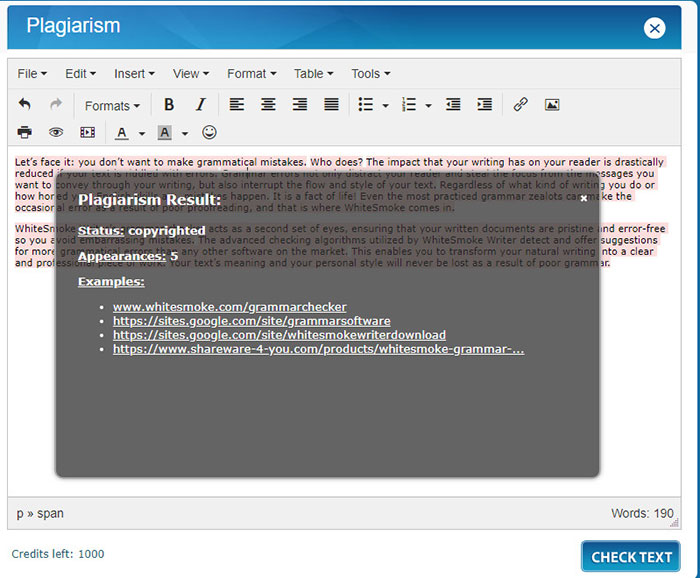Decrease the indent

(453, 105)
